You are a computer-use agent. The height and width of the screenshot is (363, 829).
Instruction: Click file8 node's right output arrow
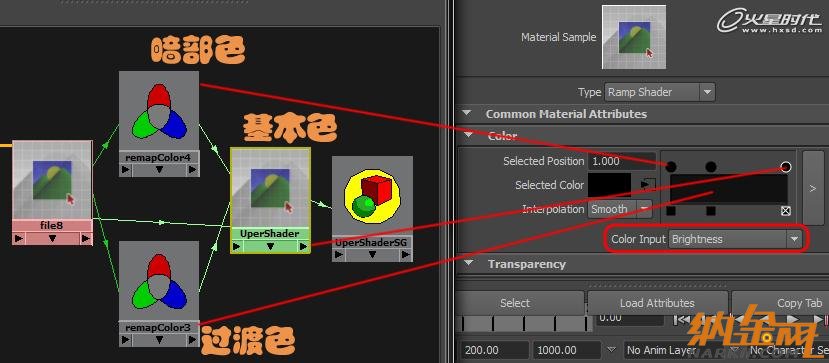click(86, 239)
